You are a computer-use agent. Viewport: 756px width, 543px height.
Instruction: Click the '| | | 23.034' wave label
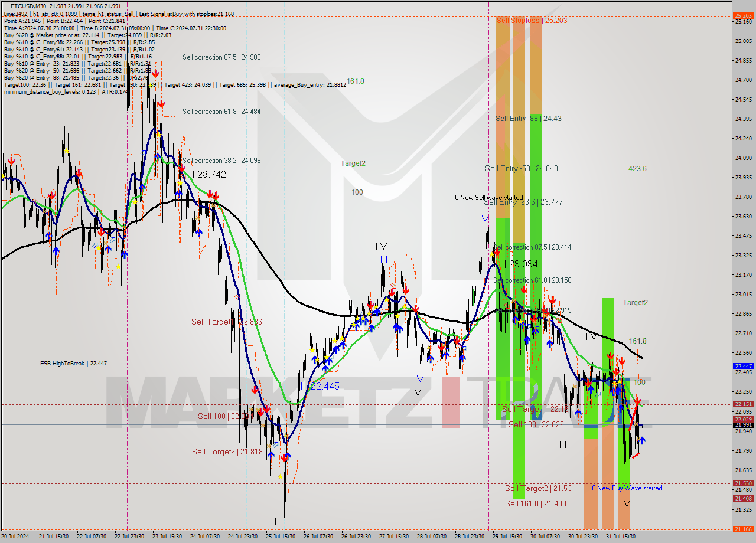pos(517,264)
